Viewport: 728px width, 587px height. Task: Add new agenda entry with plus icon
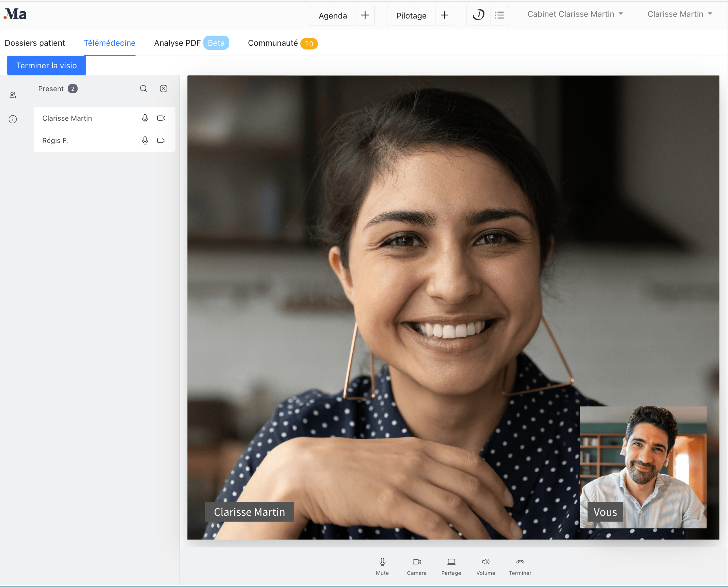click(365, 15)
